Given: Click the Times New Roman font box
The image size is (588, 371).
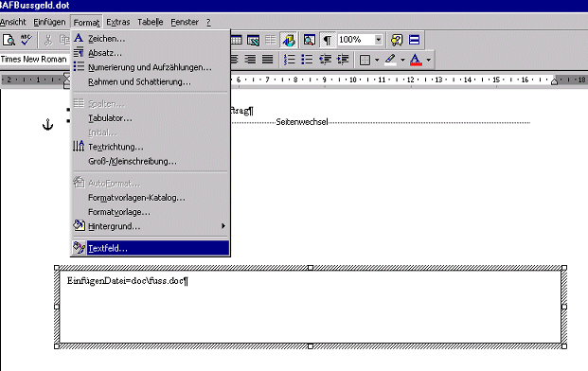Looking at the screenshot, I should click(x=34, y=60).
